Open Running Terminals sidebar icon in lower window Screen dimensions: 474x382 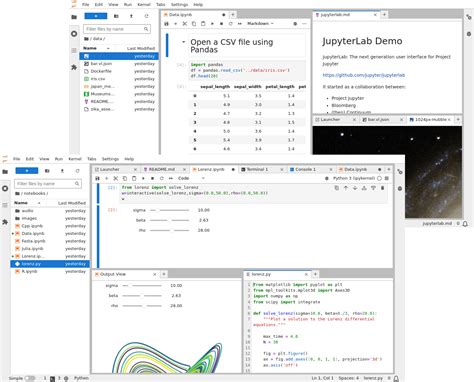coord(5,188)
